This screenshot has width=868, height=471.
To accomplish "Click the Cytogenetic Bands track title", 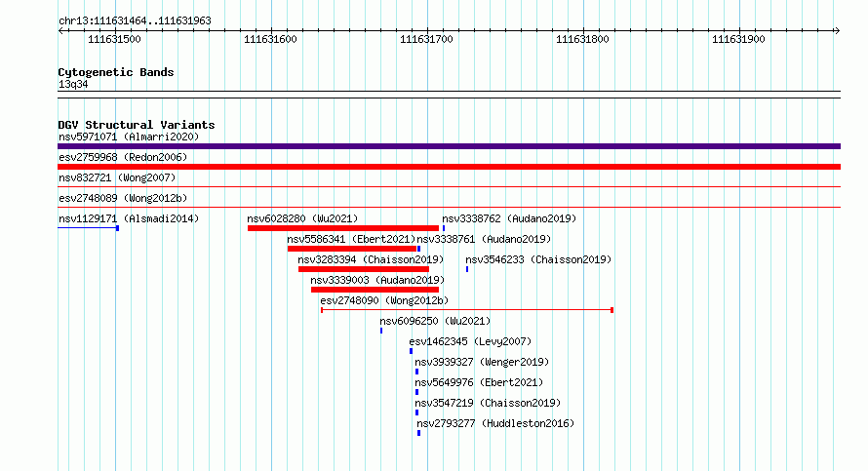I will [x=116, y=72].
